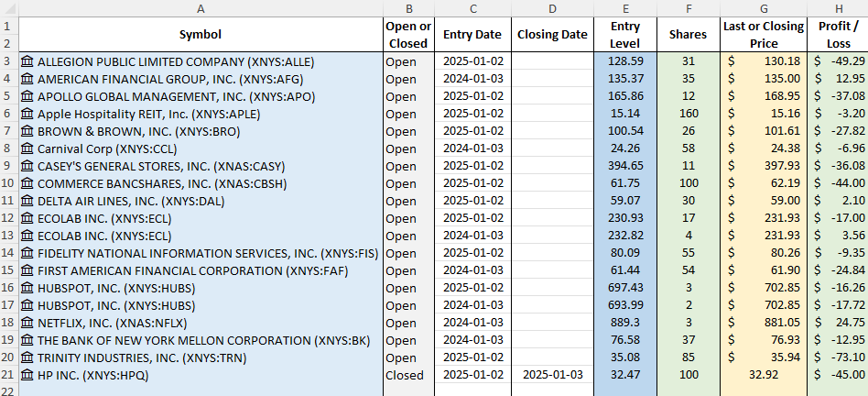This screenshot has width=868, height=396.
Task: Click the stock icon in row 12 ECOLAB
Action: pos(27,219)
